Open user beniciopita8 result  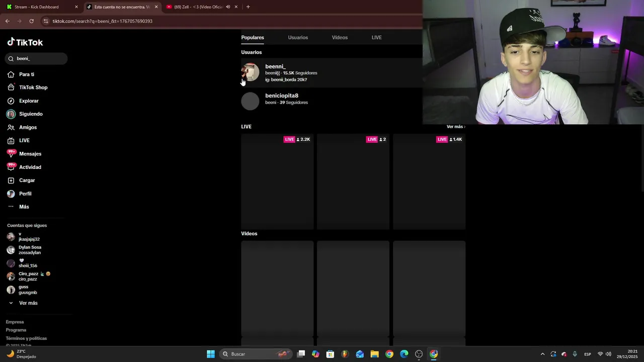coord(332,101)
